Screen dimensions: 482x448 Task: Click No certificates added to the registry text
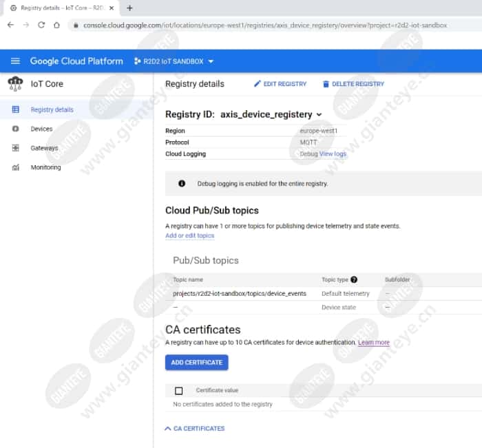[x=222, y=404]
